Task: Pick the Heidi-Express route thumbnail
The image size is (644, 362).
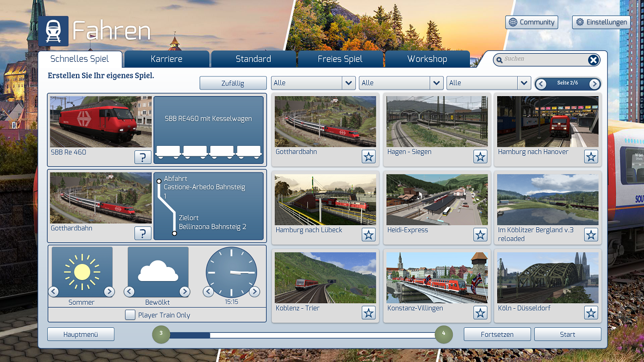Action: point(437,200)
